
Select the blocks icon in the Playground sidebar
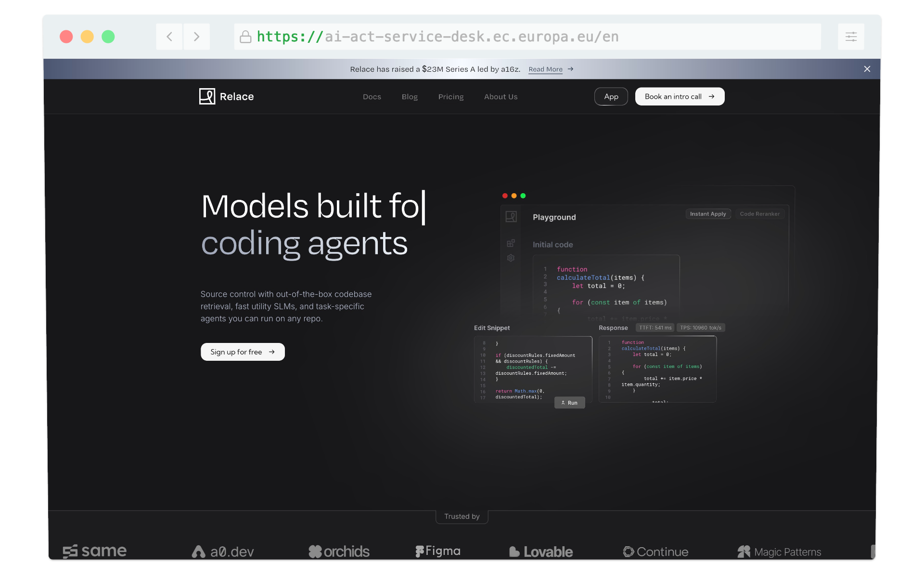pos(511,243)
